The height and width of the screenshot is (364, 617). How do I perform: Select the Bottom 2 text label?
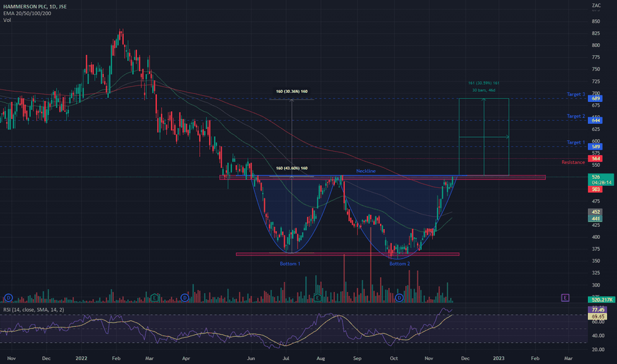400,263
